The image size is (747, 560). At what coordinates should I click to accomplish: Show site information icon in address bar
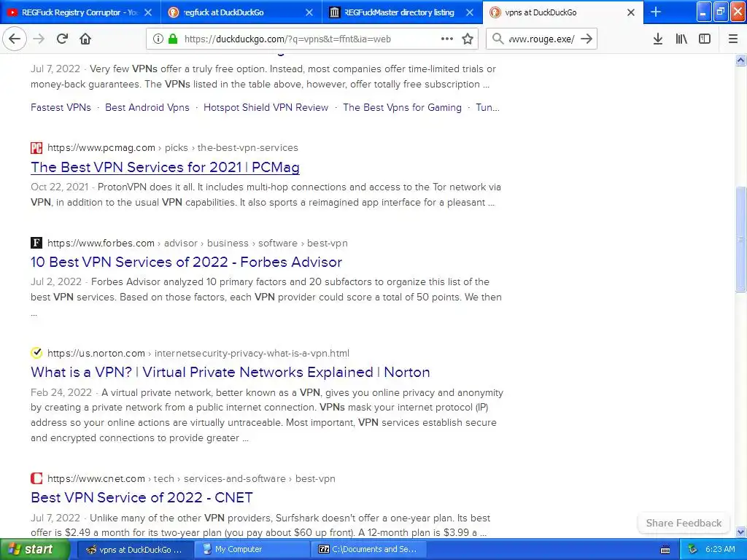coord(158,39)
